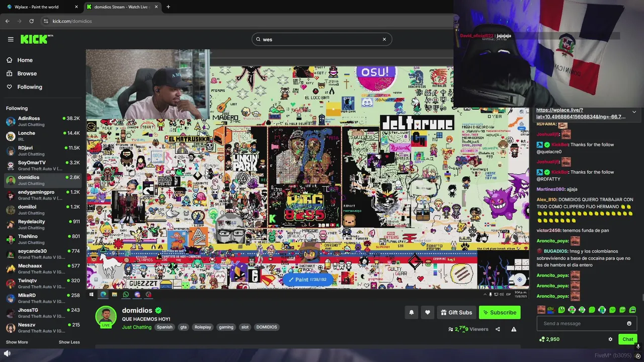
Task: Open TheNino channel in sidebar
Action: (x=43, y=239)
